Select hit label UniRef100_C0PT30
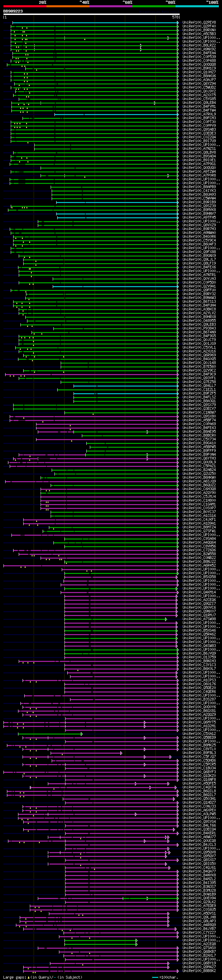 (x=199, y=122)
